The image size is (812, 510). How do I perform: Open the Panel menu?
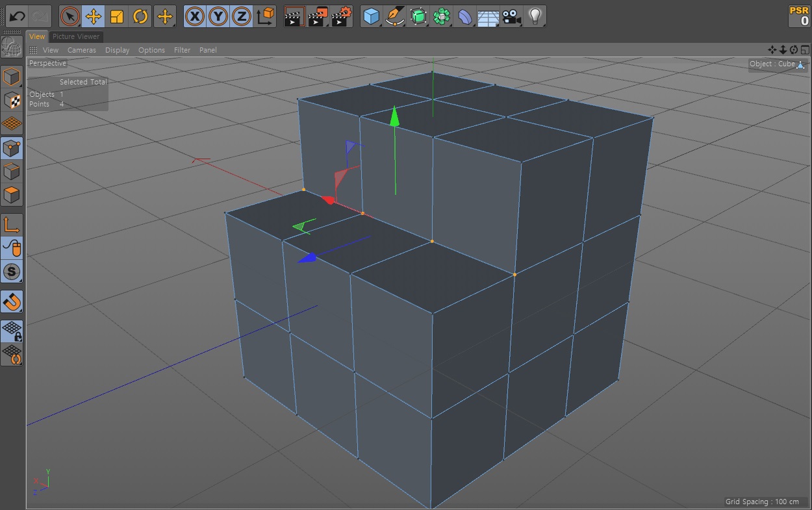click(x=208, y=50)
